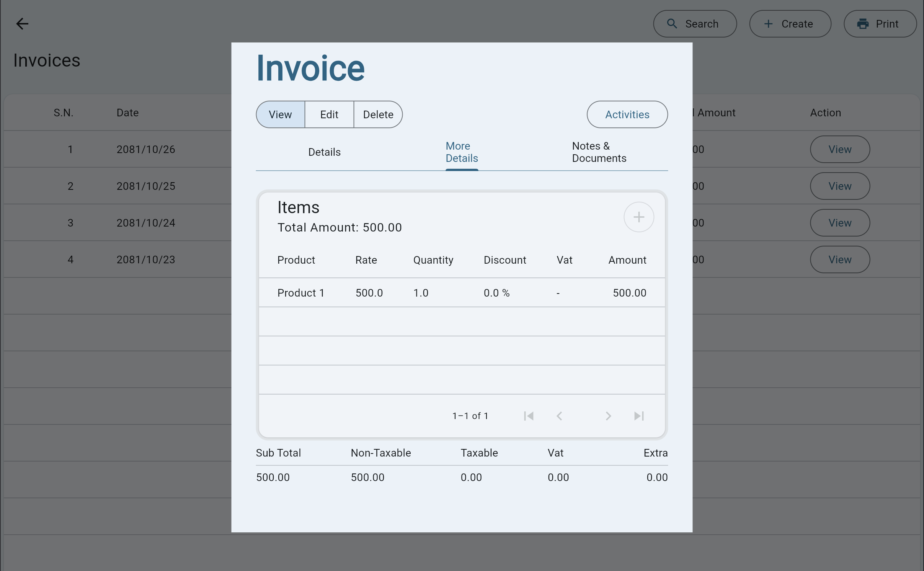The image size is (924, 571).
Task: Choose Delete in the segmented control
Action: (378, 114)
